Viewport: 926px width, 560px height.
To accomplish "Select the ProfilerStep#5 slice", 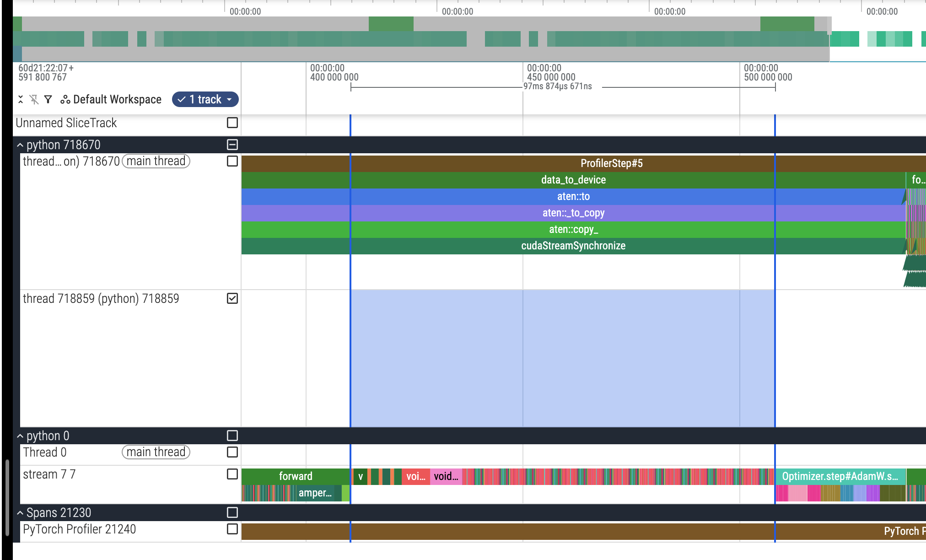I will click(611, 163).
